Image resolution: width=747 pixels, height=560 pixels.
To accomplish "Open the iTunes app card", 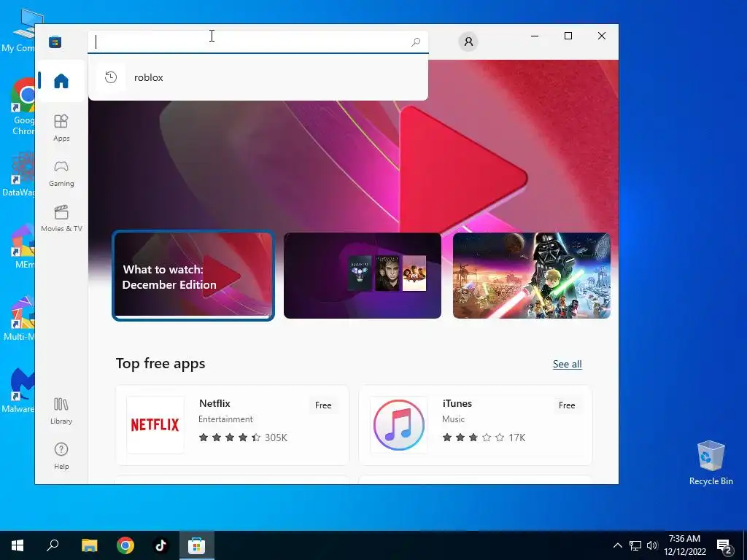I will click(x=476, y=425).
